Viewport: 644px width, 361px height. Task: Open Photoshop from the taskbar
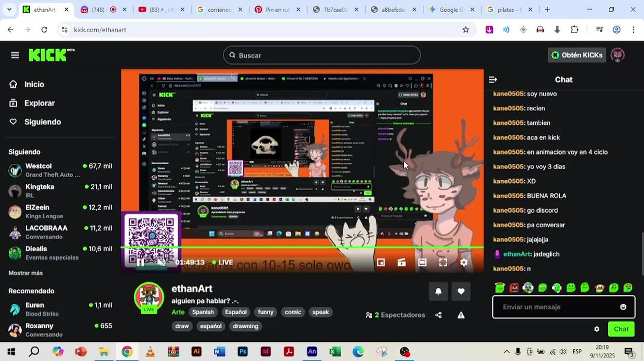pos(243,352)
